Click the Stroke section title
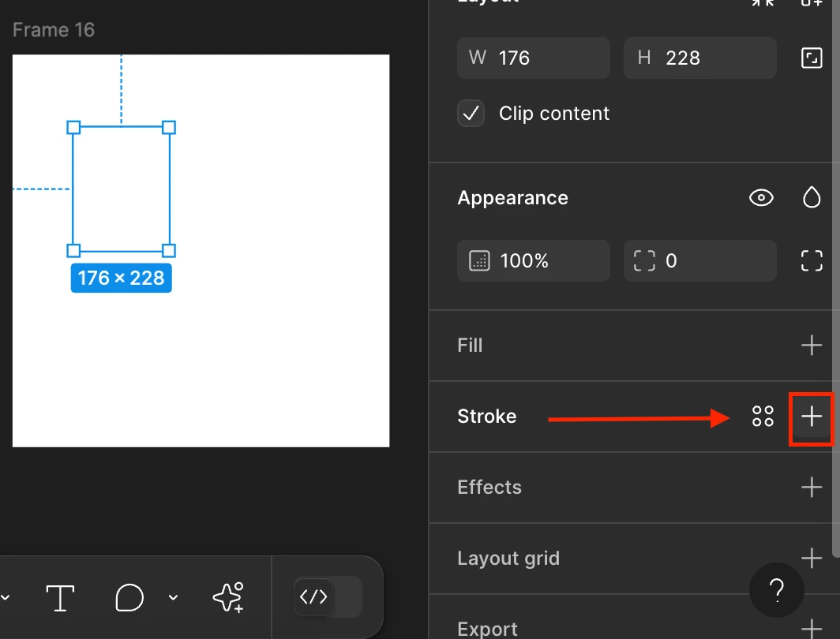840x639 pixels. coord(486,417)
